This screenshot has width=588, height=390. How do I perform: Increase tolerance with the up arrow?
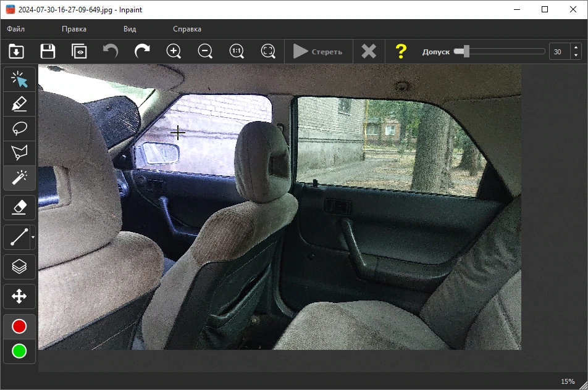coord(576,48)
